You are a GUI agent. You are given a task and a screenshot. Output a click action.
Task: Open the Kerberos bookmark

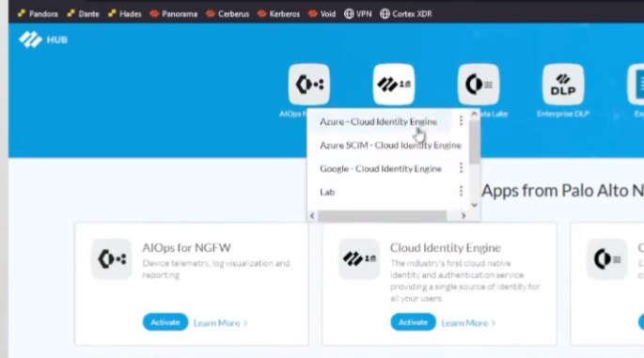(278, 14)
